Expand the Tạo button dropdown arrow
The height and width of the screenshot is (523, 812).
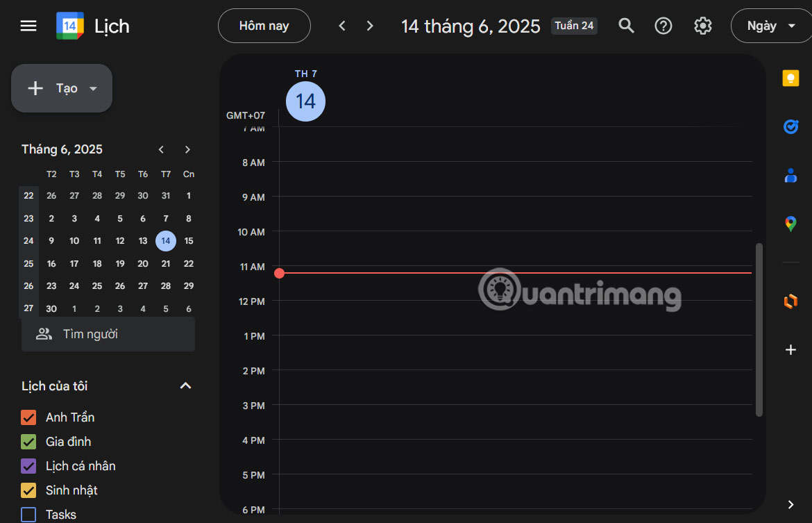pyautogui.click(x=93, y=88)
